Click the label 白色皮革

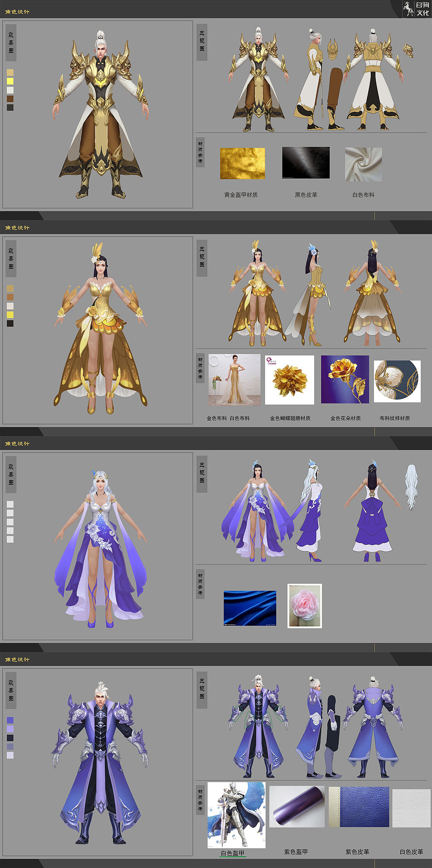pyautogui.click(x=411, y=852)
